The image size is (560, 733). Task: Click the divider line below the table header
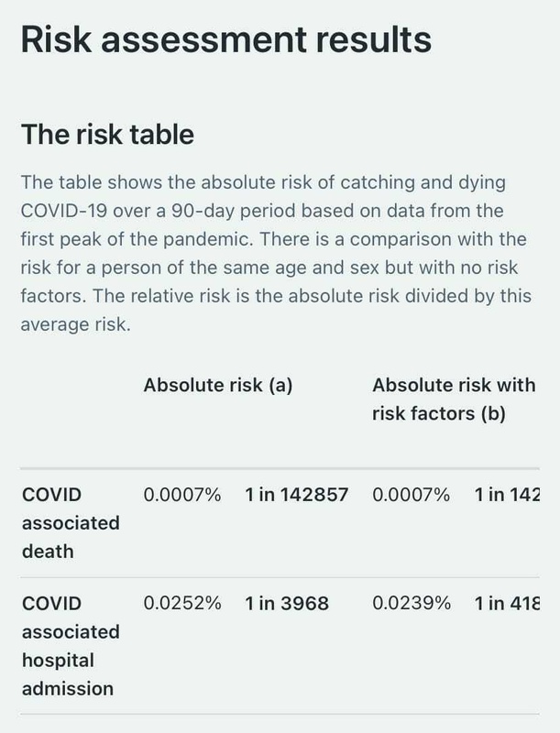coord(280,468)
